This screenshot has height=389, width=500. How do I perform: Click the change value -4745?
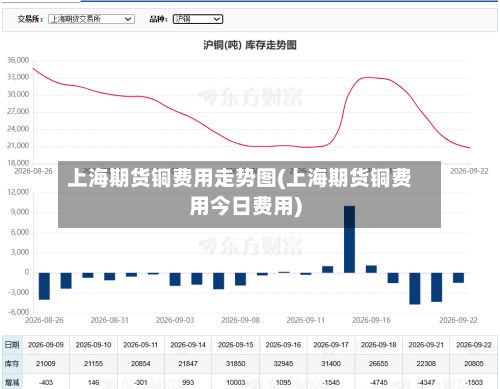click(378, 382)
